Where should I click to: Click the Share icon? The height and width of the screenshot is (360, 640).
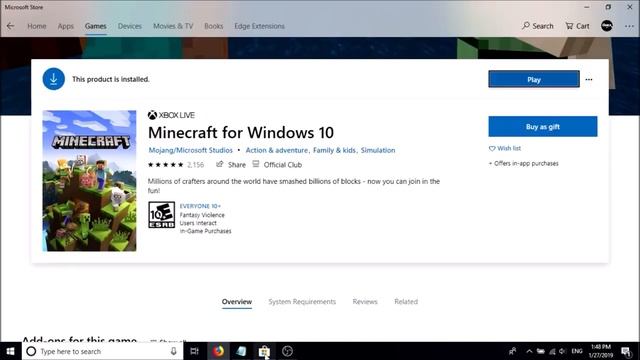tap(220, 164)
